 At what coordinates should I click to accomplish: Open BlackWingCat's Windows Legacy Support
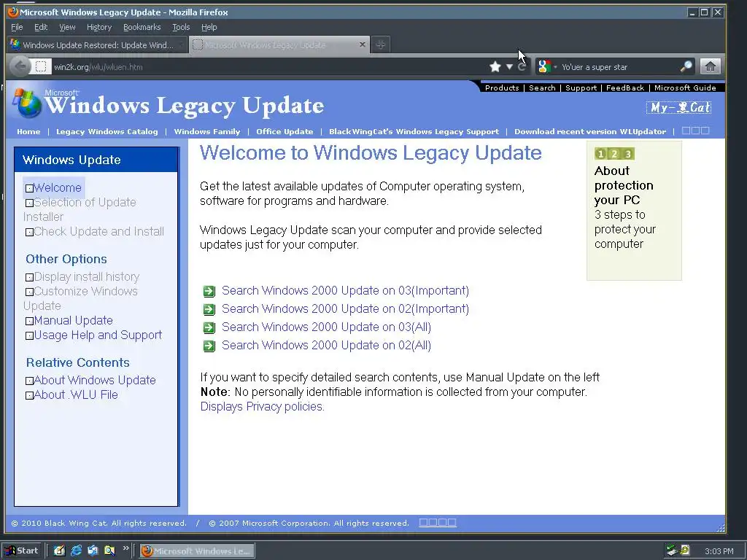click(x=414, y=131)
